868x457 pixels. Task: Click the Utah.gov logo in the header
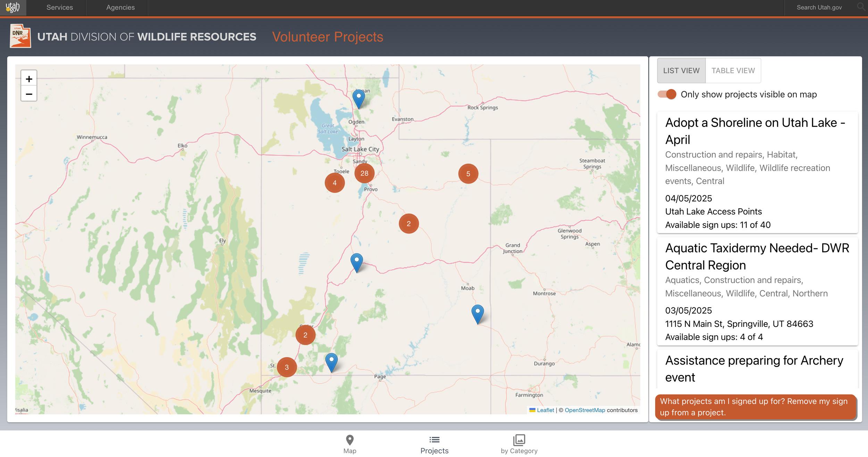click(x=13, y=7)
